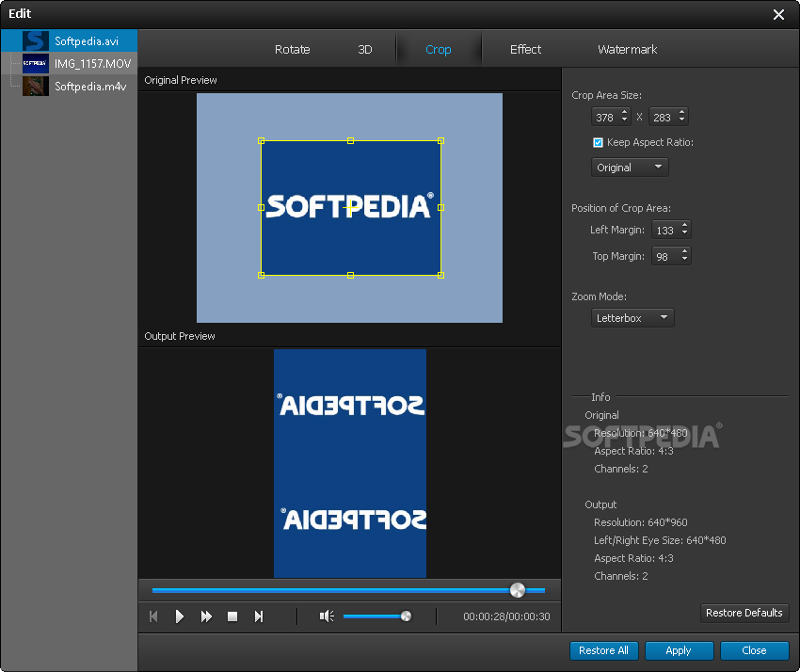800x672 pixels.
Task: Click Left/Right Eye Size: 640*480 text
Action: [x=660, y=540]
